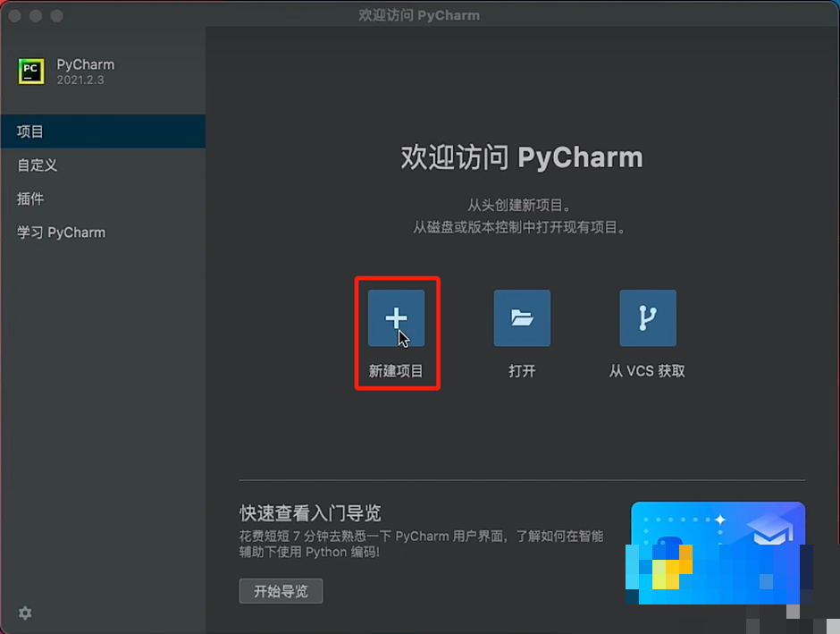Click the red close window button
840x634 pixels.
(15, 15)
